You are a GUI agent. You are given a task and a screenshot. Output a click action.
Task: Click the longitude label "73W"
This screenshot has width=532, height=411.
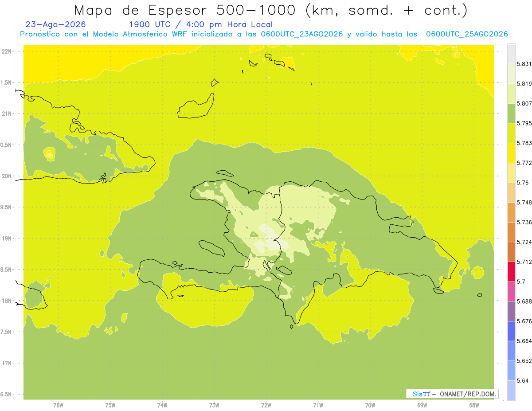click(x=214, y=405)
